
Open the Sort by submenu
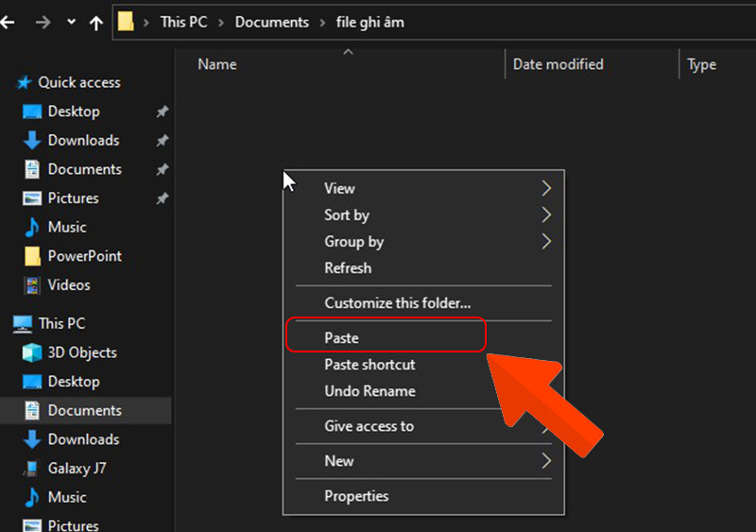click(x=423, y=215)
